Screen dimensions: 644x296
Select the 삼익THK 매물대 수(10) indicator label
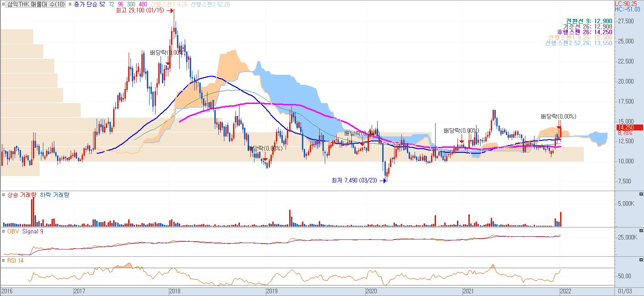36,4
